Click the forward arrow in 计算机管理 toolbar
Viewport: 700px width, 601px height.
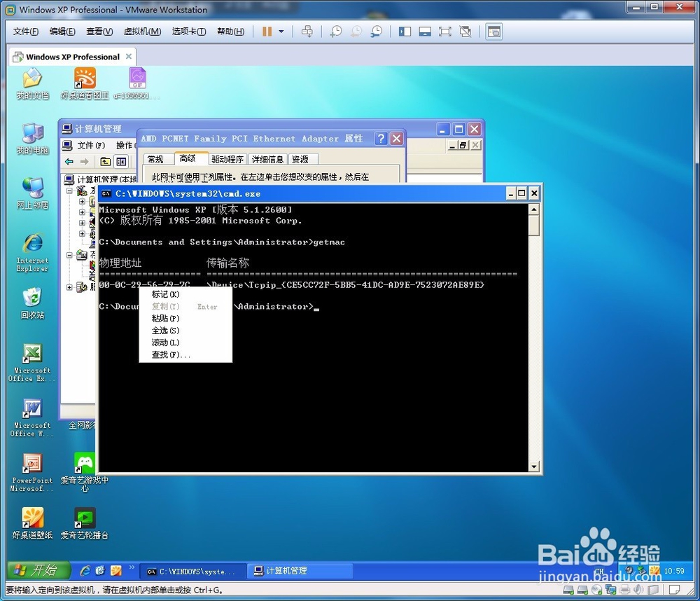[x=84, y=161]
